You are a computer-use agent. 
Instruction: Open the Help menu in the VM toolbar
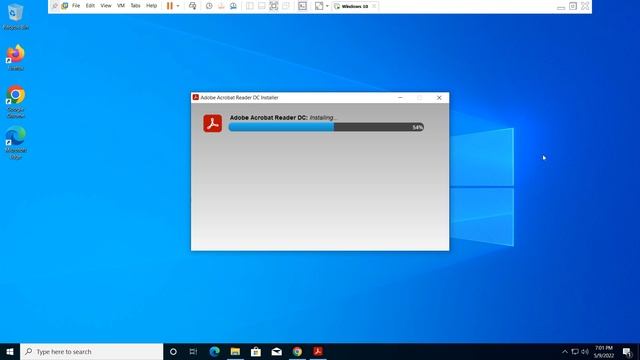click(151, 6)
